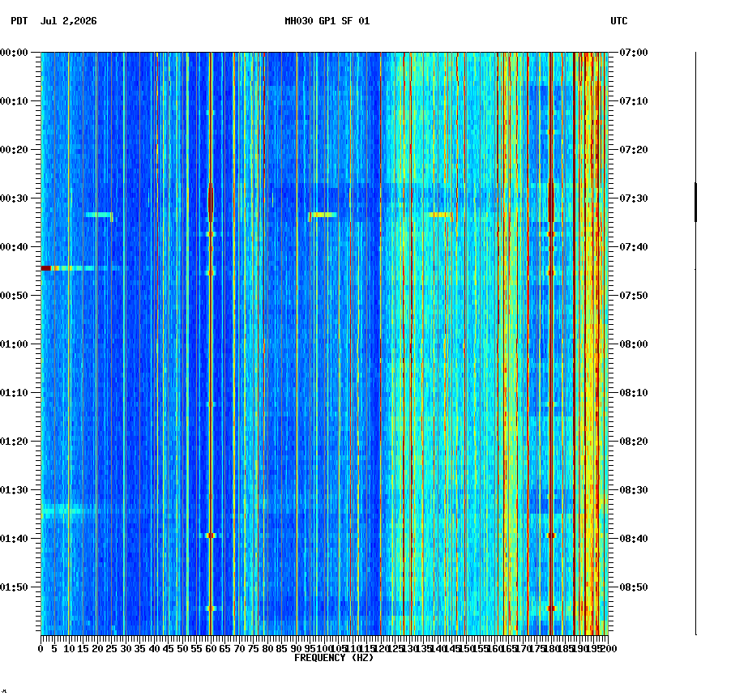Click the 45 Hz frequency tick label
Image resolution: width=731 pixels, height=700 pixels.
169,649
